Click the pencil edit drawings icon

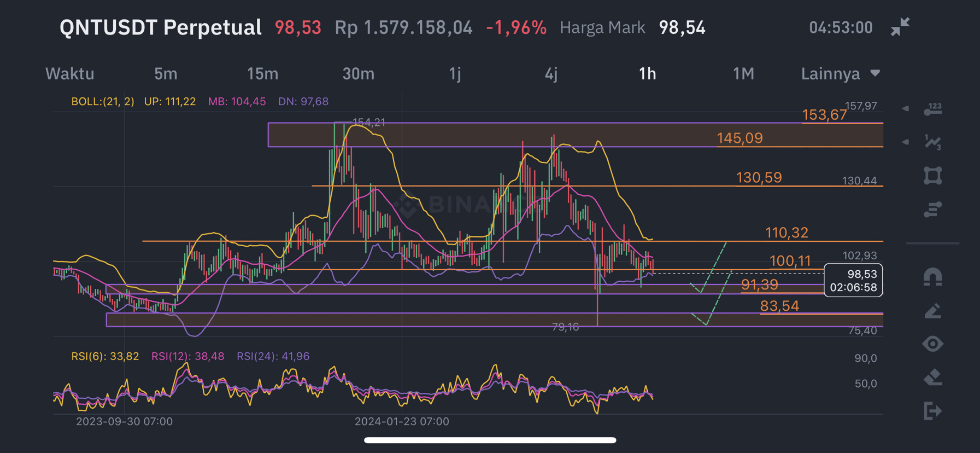click(x=932, y=311)
